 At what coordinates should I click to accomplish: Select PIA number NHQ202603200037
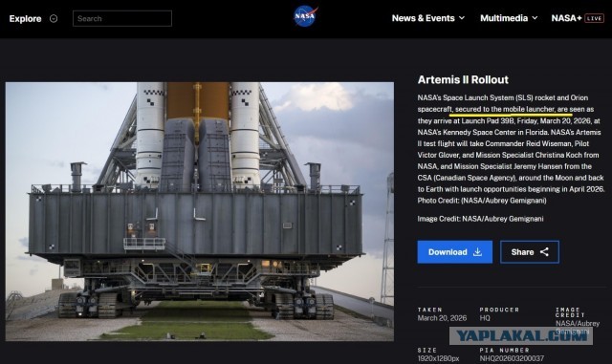pos(512,358)
